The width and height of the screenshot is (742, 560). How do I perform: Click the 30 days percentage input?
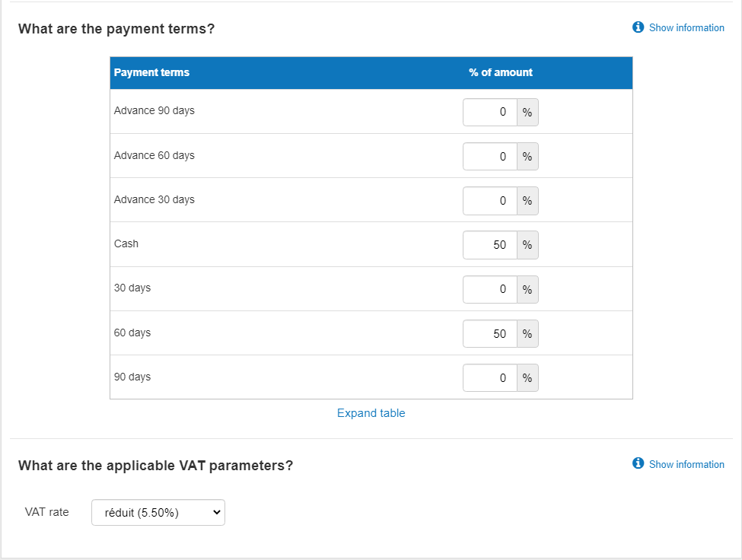click(x=490, y=289)
